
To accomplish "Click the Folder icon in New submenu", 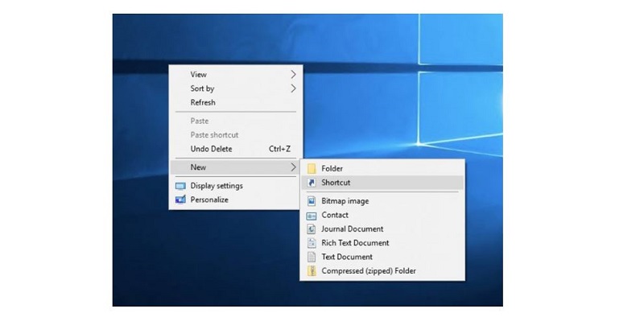I will pos(312,168).
